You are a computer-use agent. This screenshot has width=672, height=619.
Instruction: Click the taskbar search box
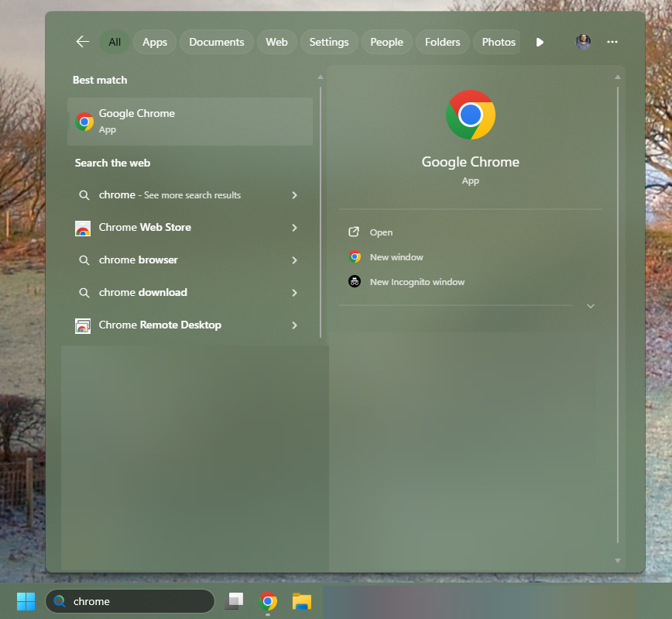point(130,601)
